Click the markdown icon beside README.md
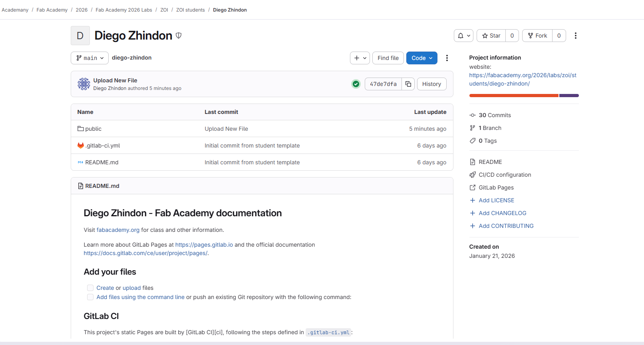This screenshot has width=644, height=345. pyautogui.click(x=81, y=162)
